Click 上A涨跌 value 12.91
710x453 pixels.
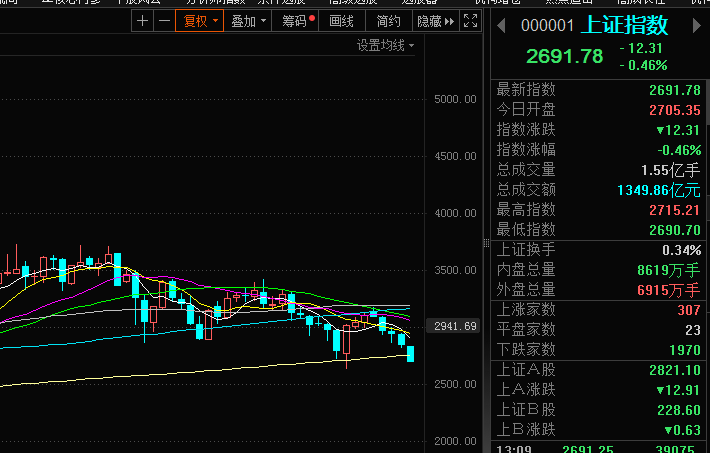tap(678, 390)
